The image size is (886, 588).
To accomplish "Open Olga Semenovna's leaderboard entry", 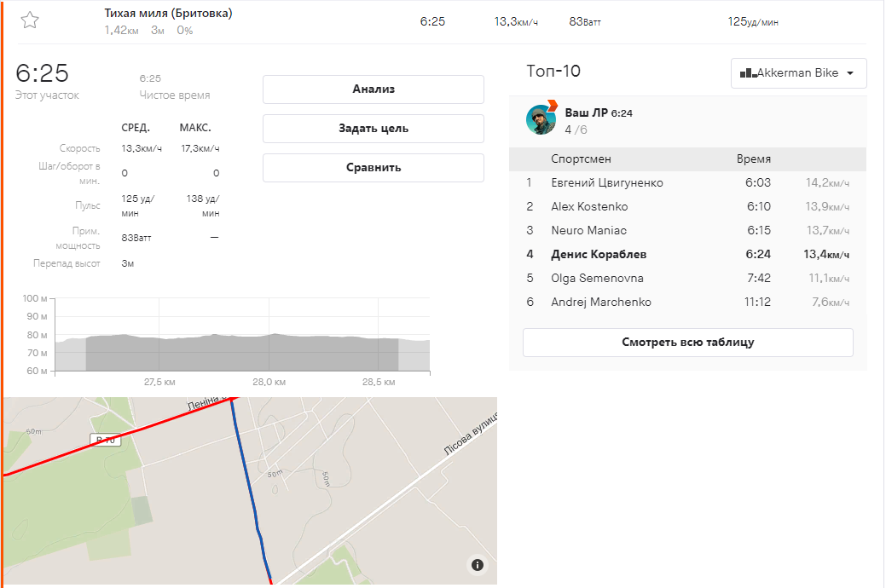I will pos(597,279).
